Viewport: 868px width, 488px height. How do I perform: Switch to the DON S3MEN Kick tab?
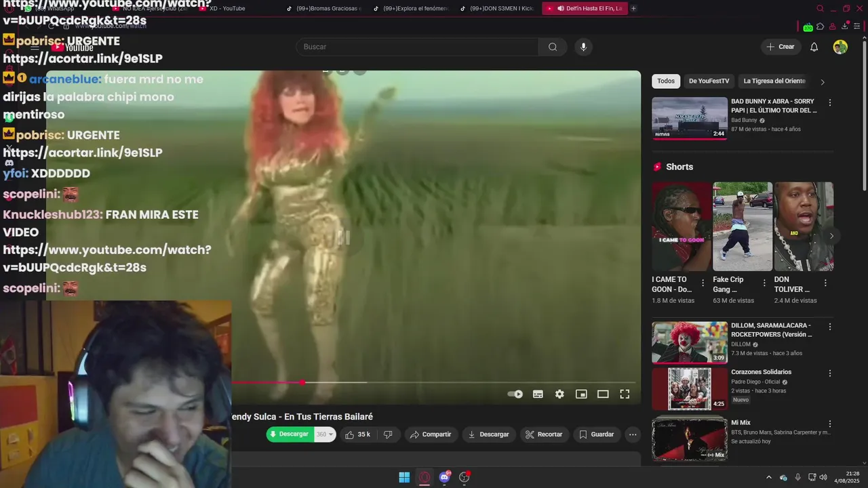[x=498, y=9]
